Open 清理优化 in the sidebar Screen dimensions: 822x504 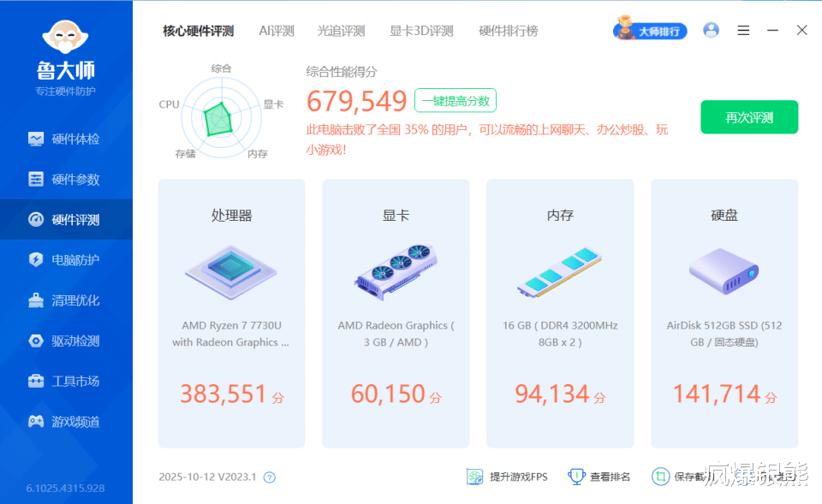(66, 300)
